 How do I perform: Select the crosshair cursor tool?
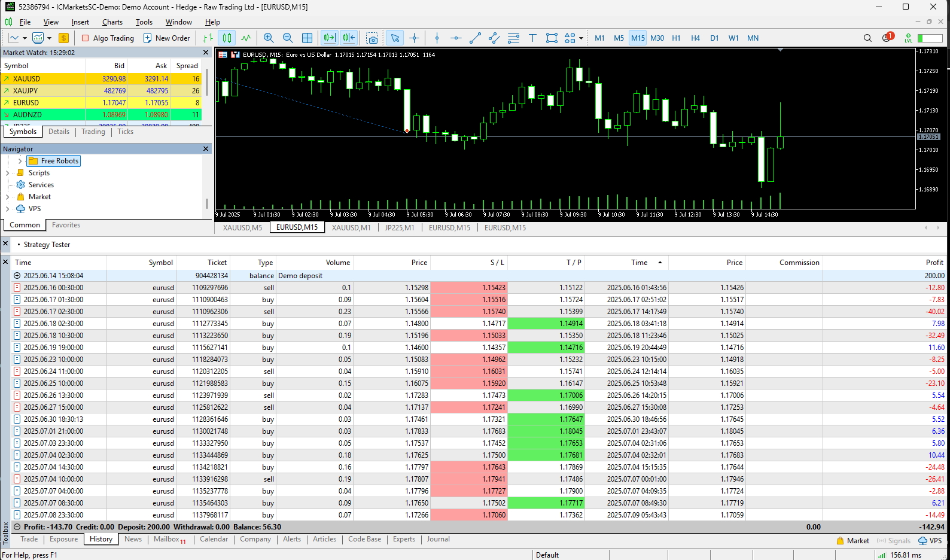pyautogui.click(x=414, y=38)
